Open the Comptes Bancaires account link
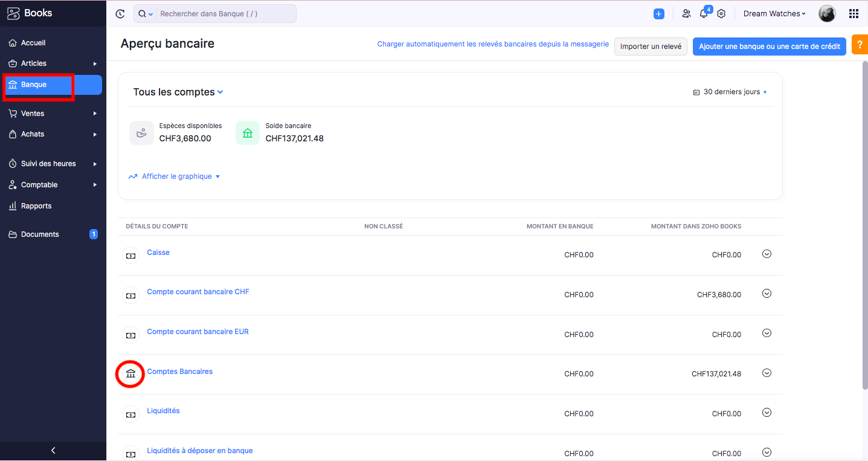 (180, 372)
